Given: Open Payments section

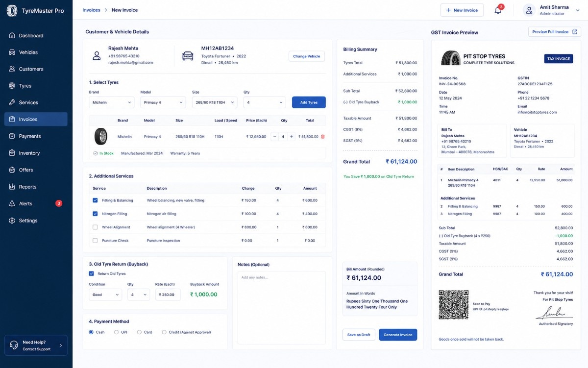Looking at the screenshot, I should tap(36, 136).
